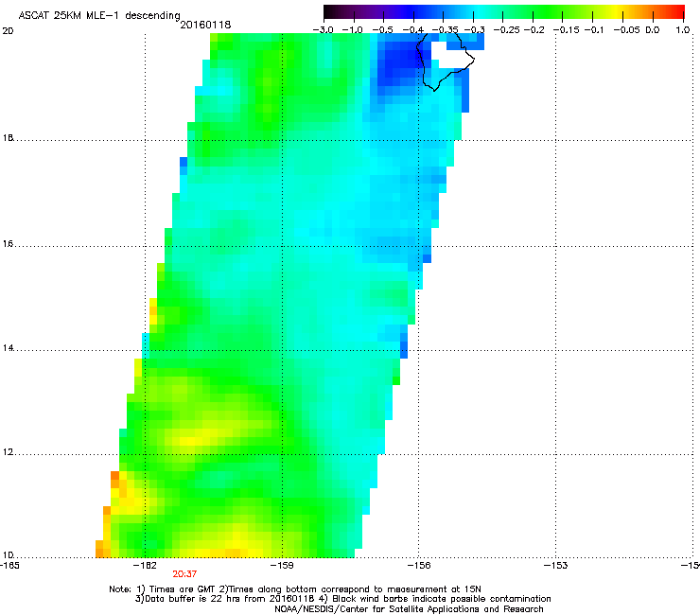Click colorbar label -0.15
Image resolution: width=700 pixels, height=615 pixels.
[566, 30]
